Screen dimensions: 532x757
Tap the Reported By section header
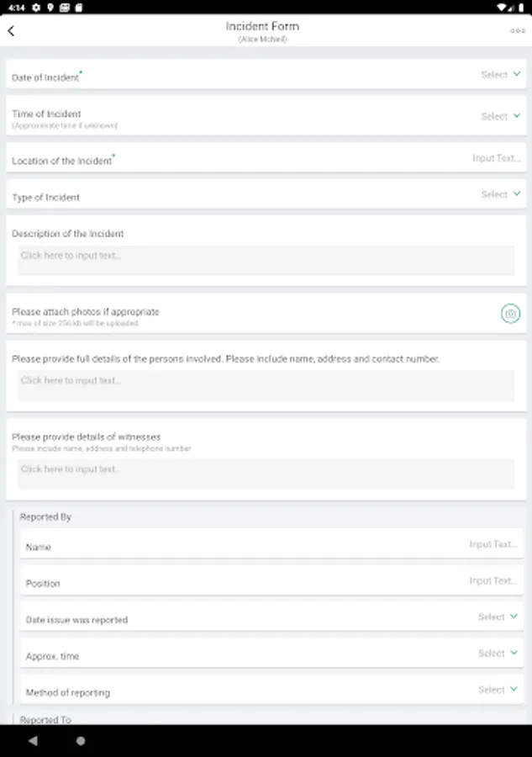click(45, 516)
